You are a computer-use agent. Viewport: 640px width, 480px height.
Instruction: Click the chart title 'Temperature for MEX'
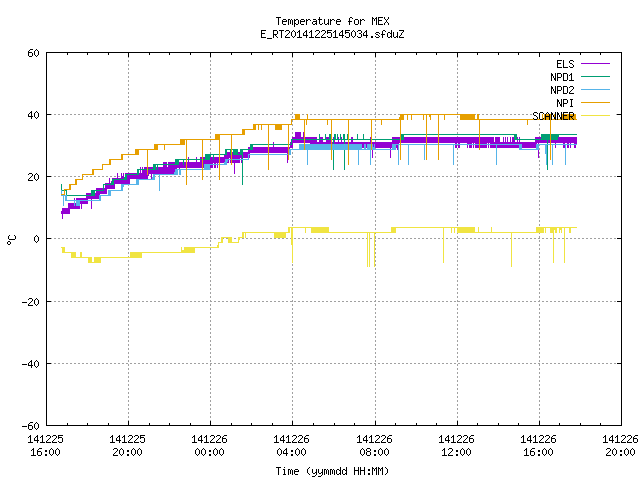pyautogui.click(x=332, y=21)
